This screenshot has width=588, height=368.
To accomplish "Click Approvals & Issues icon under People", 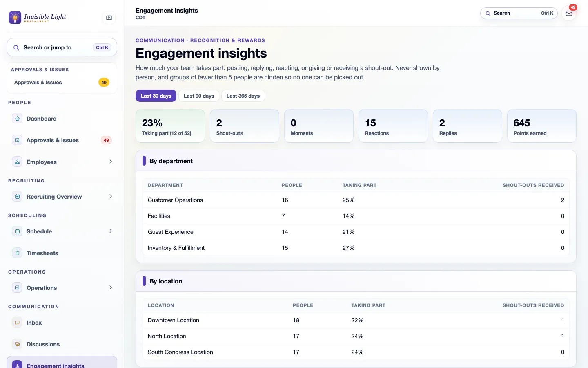I will point(17,140).
